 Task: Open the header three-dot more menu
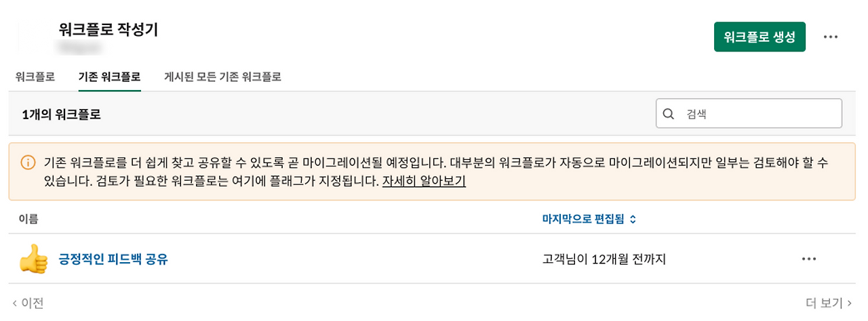point(831,37)
